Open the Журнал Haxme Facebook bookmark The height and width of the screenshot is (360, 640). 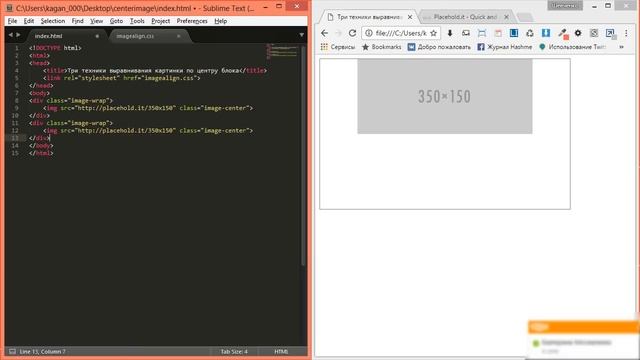click(505, 47)
